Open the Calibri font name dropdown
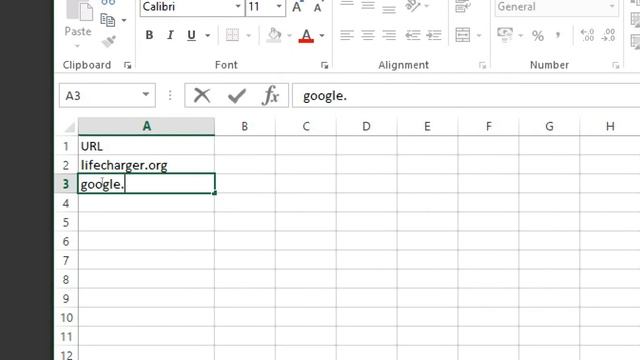The image size is (640, 360). (x=238, y=7)
